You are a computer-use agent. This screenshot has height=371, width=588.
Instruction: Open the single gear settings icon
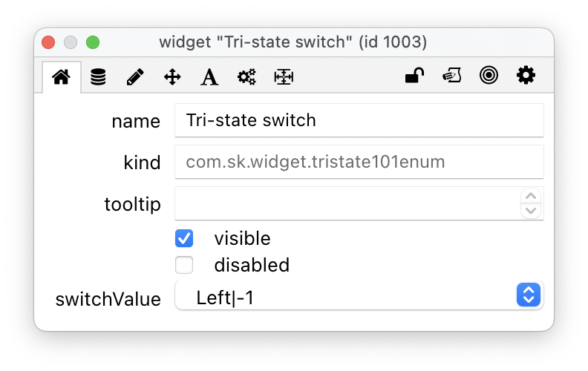point(526,75)
